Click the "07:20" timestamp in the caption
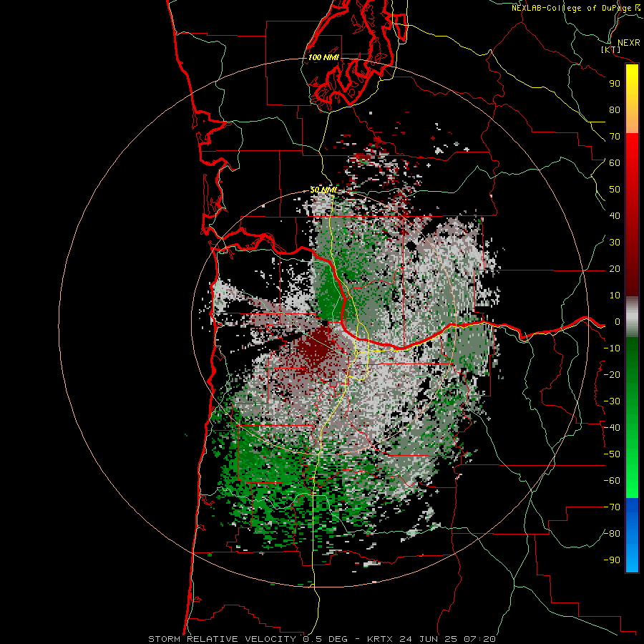This screenshot has height=644, width=644. pyautogui.click(x=479, y=639)
